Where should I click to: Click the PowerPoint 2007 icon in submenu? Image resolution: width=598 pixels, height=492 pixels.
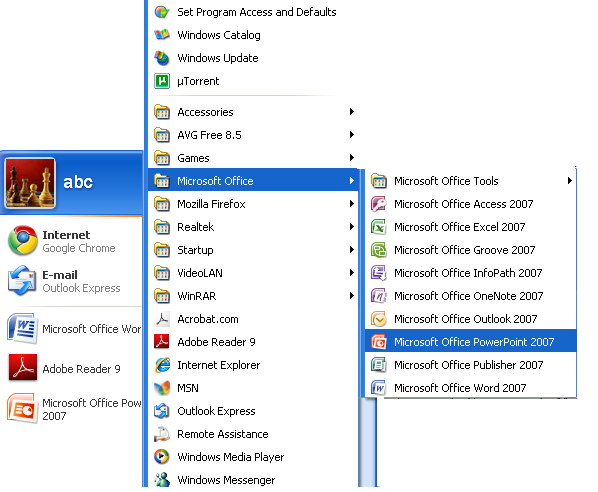[x=379, y=342]
